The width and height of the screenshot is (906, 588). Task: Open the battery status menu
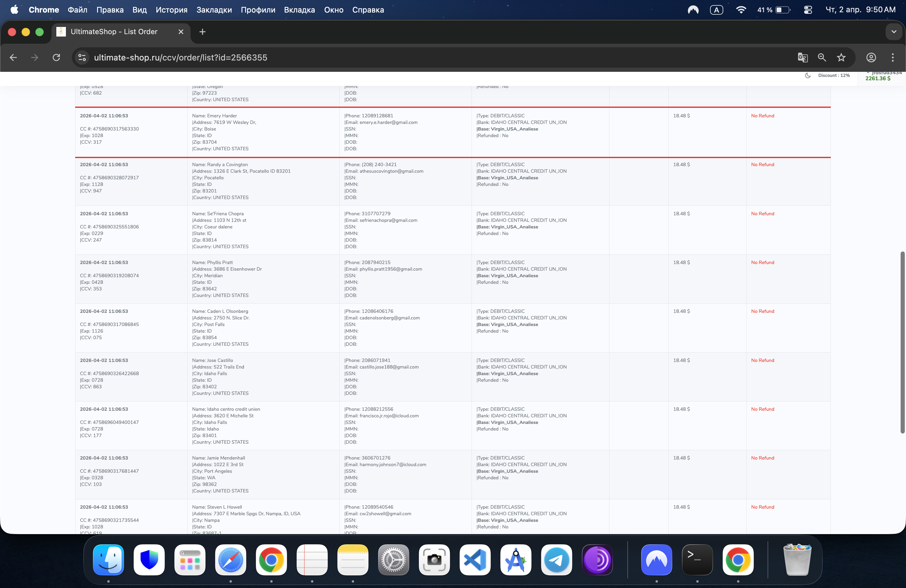774,10
